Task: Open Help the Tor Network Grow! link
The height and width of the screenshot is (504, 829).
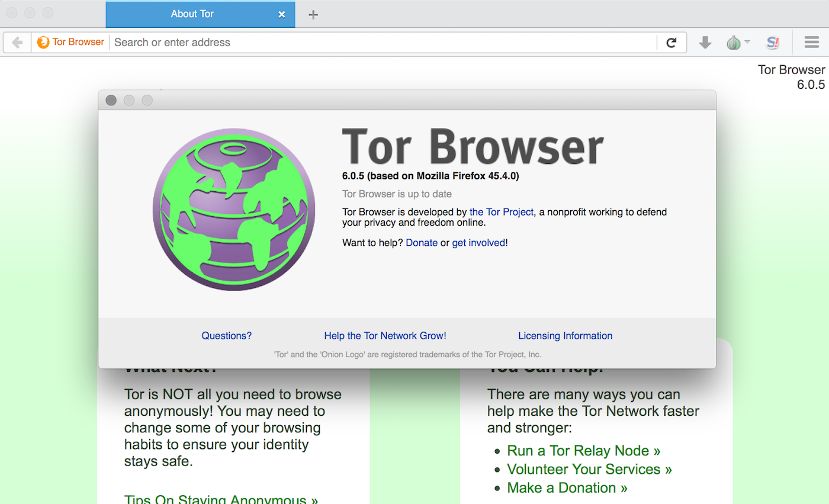Action: (x=385, y=336)
